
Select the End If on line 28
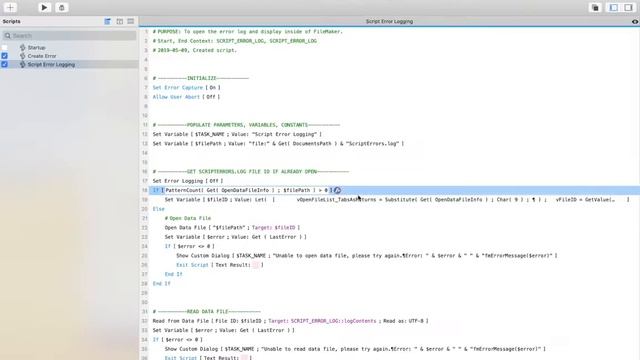tap(162, 284)
